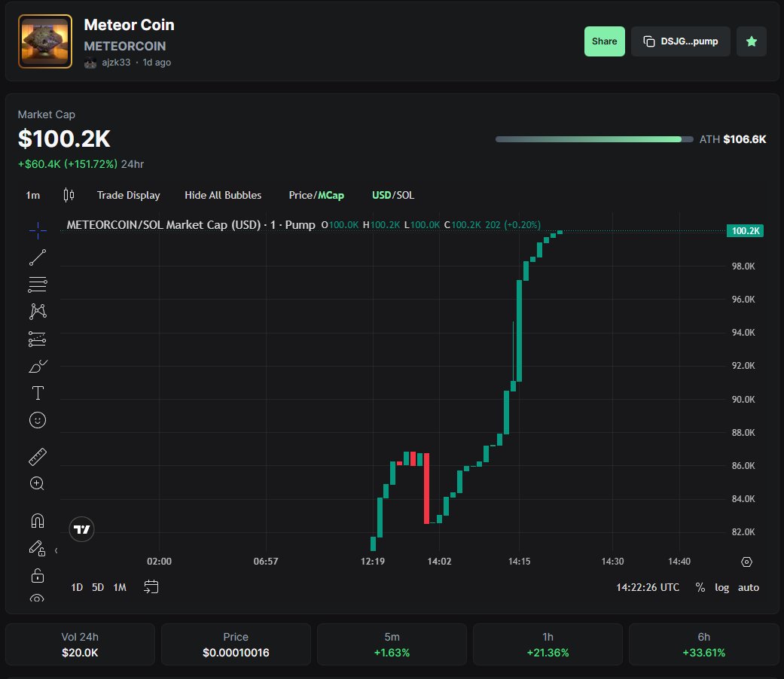
Task: Open timezone menu 14:22:26 UTC
Action: 648,588
